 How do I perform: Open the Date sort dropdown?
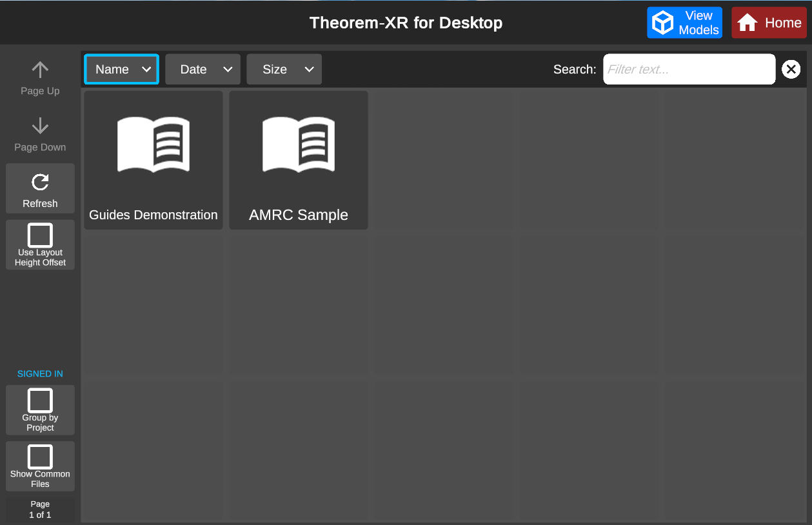coord(203,69)
